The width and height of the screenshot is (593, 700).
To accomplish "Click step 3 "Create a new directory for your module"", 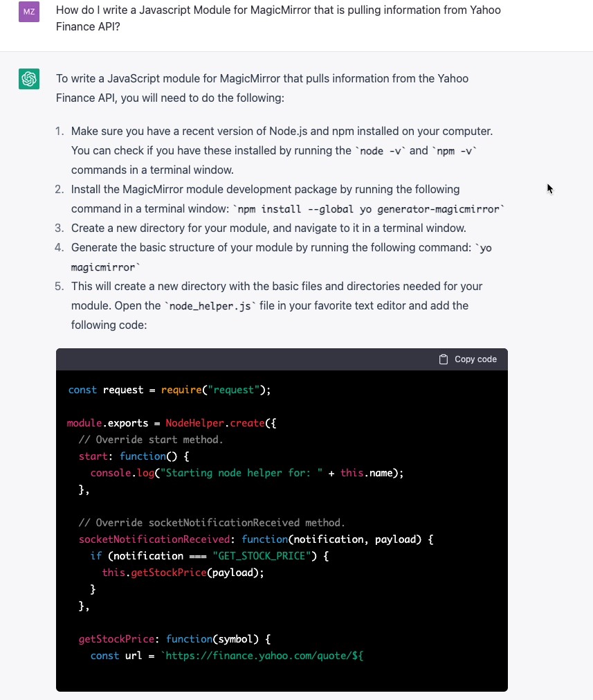I will [x=268, y=228].
